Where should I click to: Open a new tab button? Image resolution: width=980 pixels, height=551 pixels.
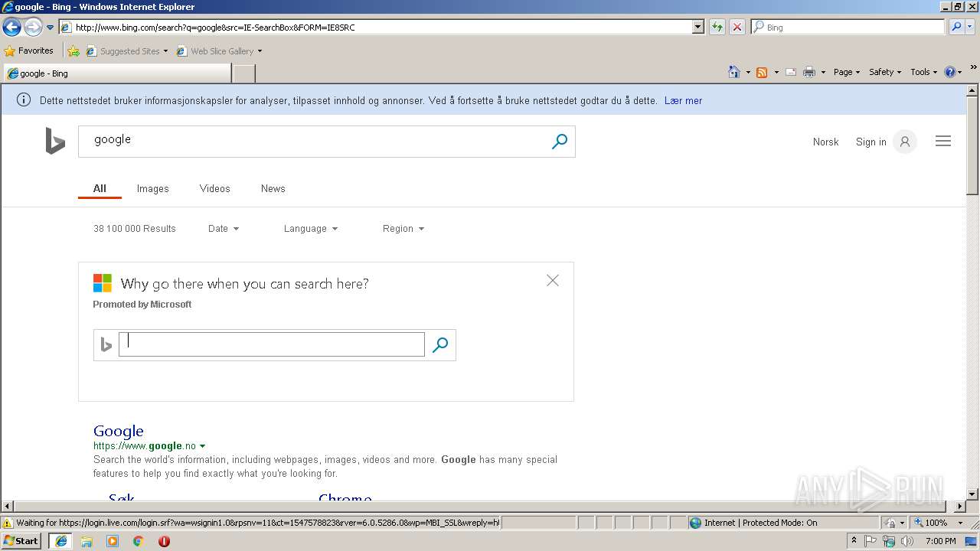pyautogui.click(x=243, y=73)
